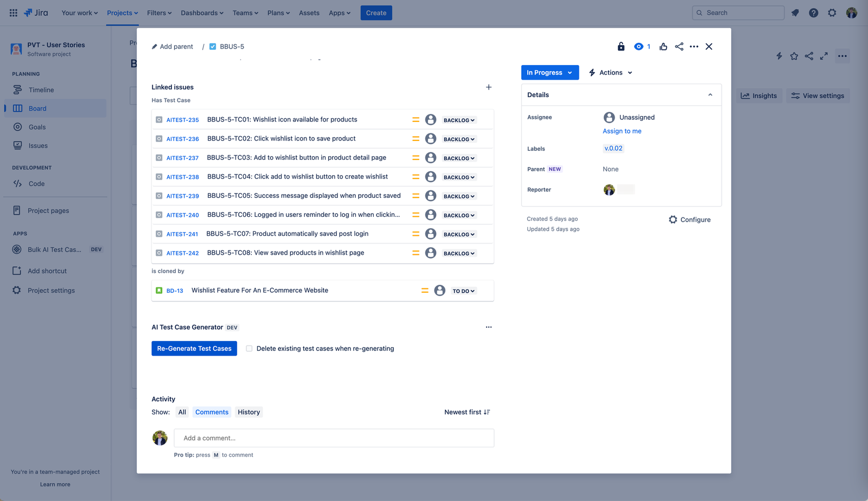Star the board using the favorite icon
868x501 pixels.
(794, 56)
